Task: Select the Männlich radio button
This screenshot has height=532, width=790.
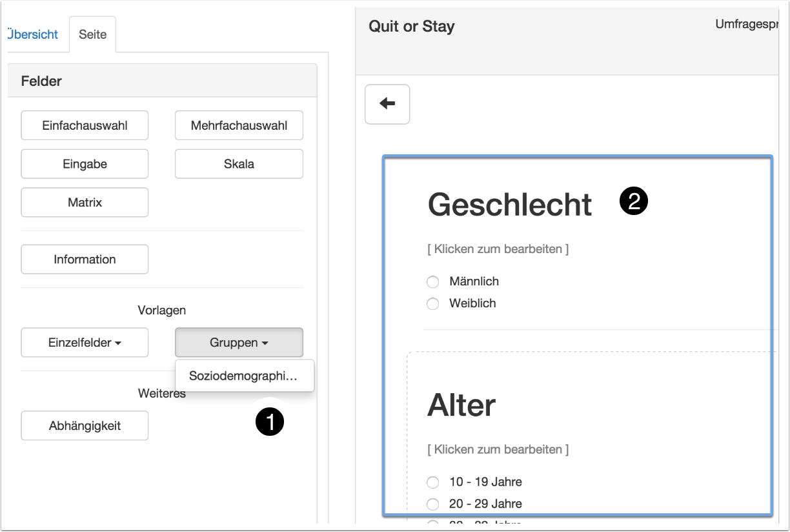Action: coord(433,282)
